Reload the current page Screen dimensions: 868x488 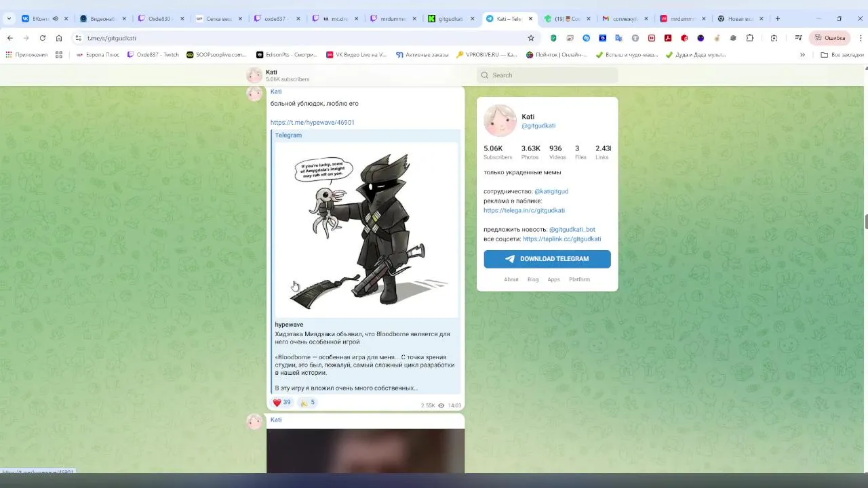(43, 38)
